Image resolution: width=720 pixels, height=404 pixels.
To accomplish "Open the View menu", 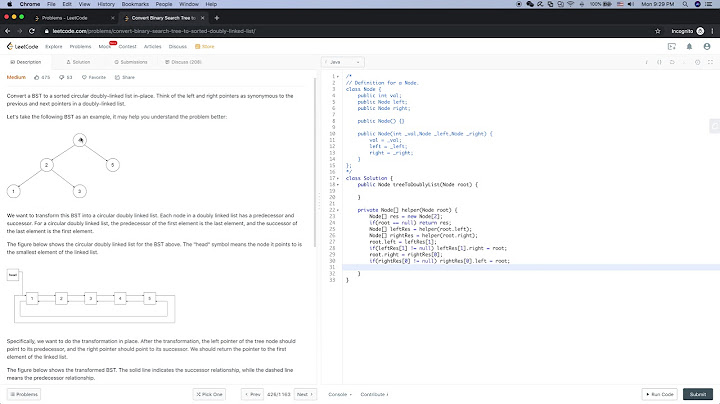I will click(x=84, y=4).
